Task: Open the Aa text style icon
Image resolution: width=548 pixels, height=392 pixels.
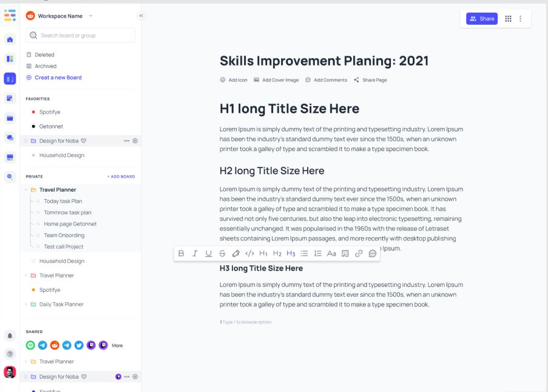Action: pyautogui.click(x=331, y=253)
